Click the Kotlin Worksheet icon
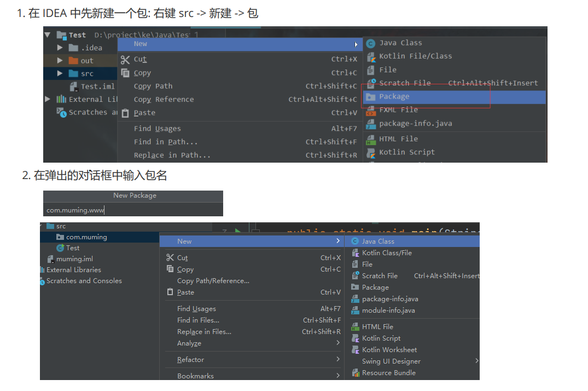This screenshot has width=588, height=391. (x=356, y=349)
